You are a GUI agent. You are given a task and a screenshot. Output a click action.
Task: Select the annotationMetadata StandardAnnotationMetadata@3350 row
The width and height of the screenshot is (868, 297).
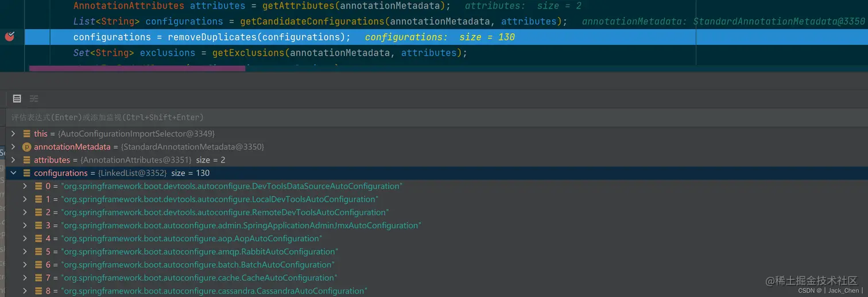point(436,146)
